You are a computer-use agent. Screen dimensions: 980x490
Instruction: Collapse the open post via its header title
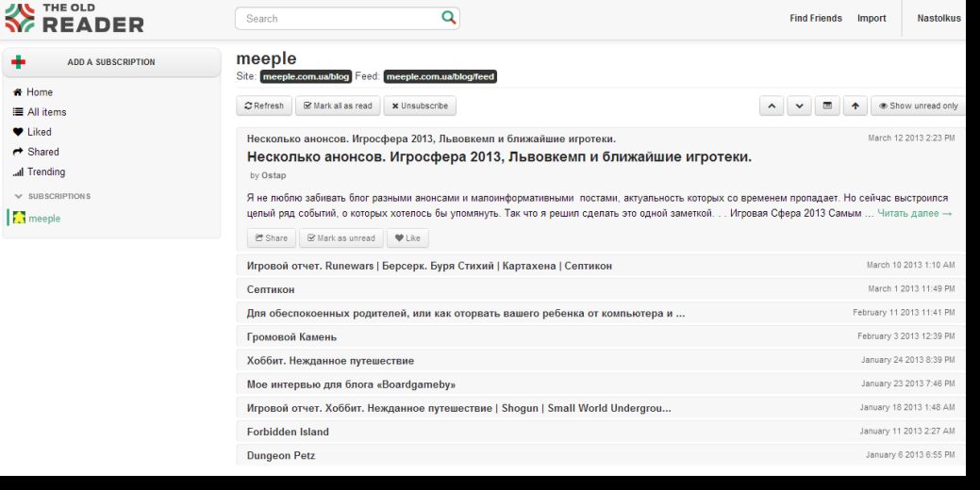pos(431,139)
